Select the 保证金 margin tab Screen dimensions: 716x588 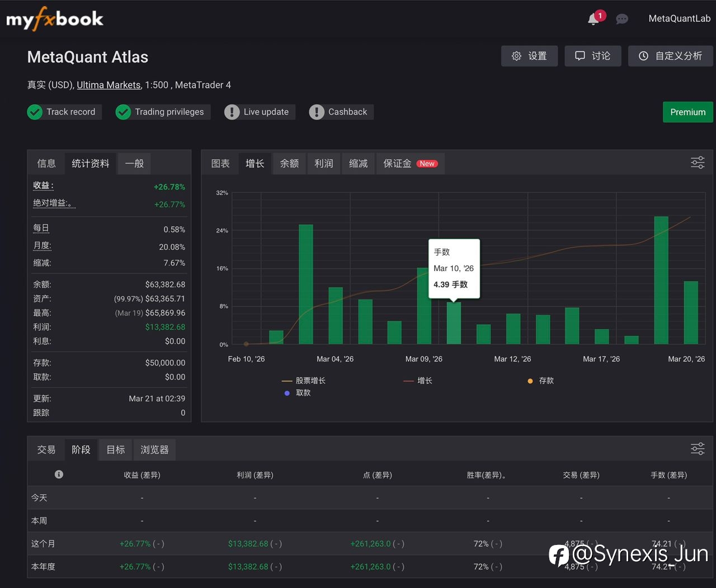tap(411, 164)
